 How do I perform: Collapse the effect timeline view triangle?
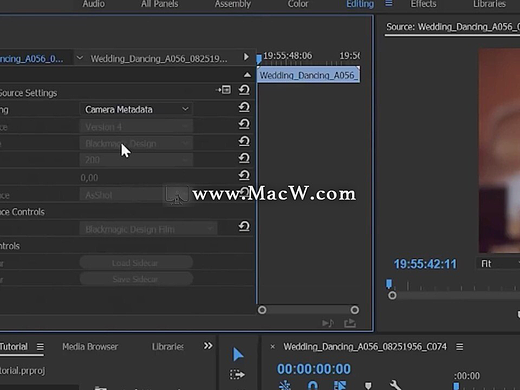point(247,75)
